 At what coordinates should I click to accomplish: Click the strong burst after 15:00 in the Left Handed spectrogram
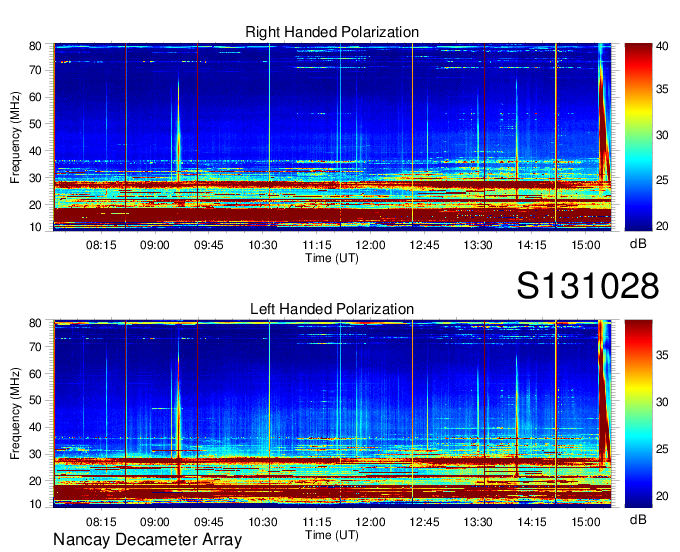click(x=604, y=390)
